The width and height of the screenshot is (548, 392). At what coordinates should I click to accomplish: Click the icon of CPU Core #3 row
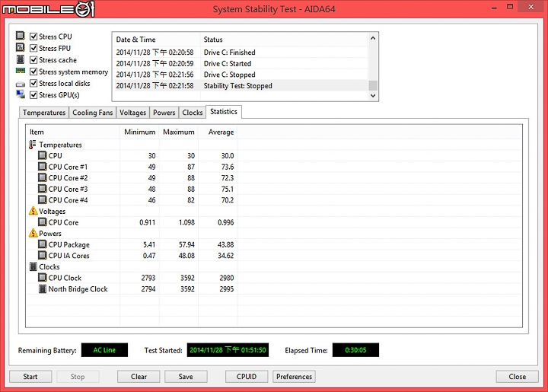click(x=43, y=189)
